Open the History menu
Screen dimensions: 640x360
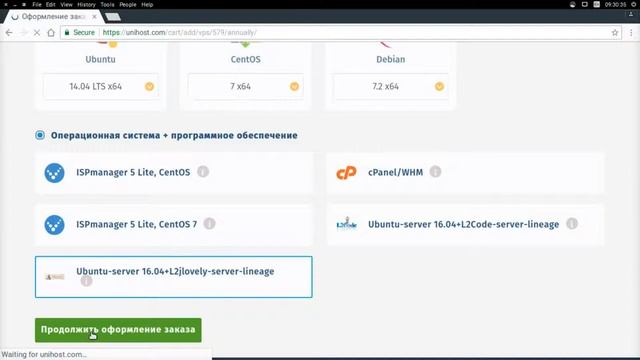point(86,4)
